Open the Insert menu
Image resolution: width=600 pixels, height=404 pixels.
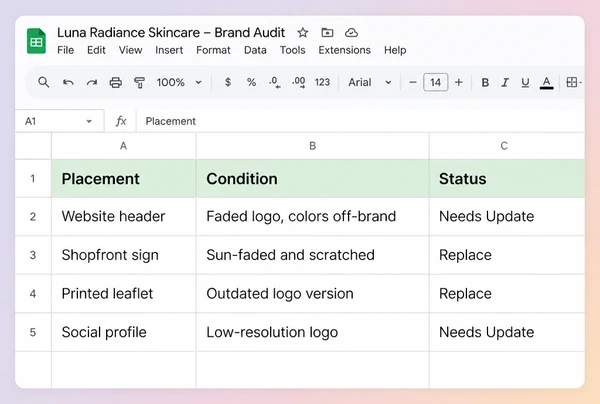coord(169,50)
